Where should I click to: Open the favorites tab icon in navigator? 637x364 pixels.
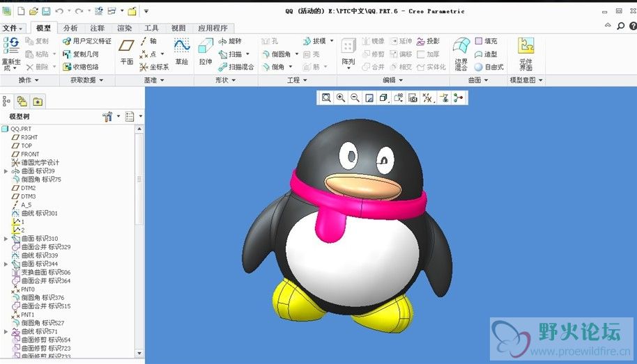(x=38, y=102)
